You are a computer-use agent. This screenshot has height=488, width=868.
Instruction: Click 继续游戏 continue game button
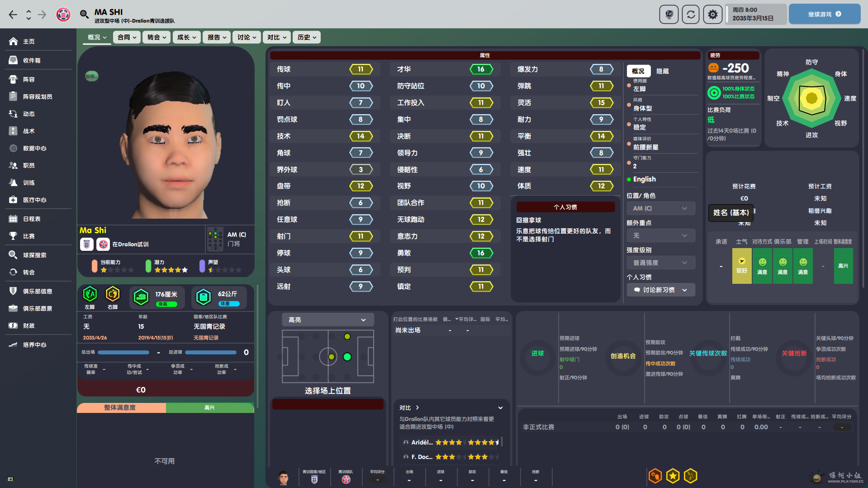click(824, 14)
